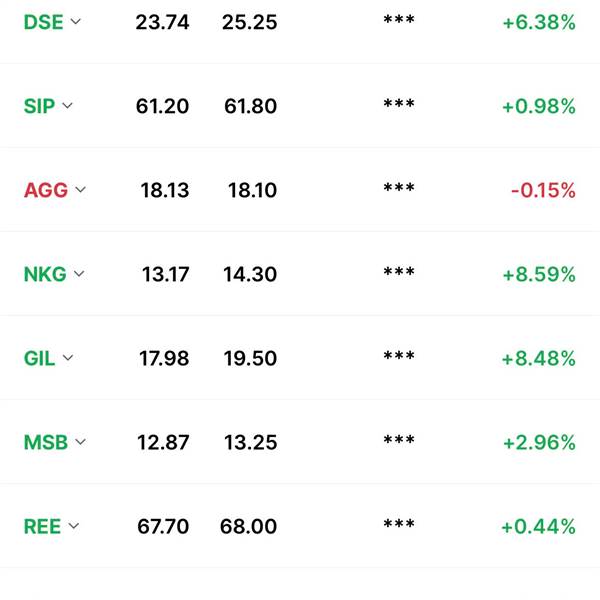This screenshot has width=600, height=600.
Task: Tap the +6.38% change for DSE
Action: coord(539,22)
